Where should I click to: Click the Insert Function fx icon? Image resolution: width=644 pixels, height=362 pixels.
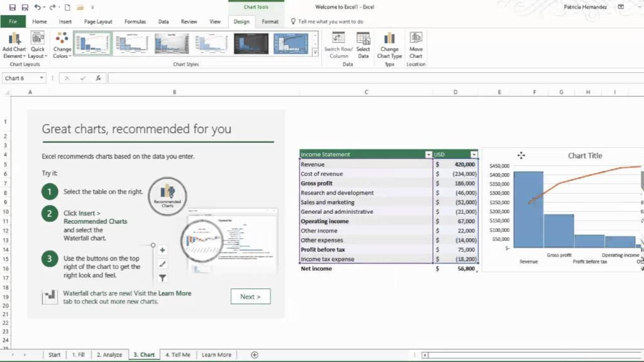tap(98, 78)
